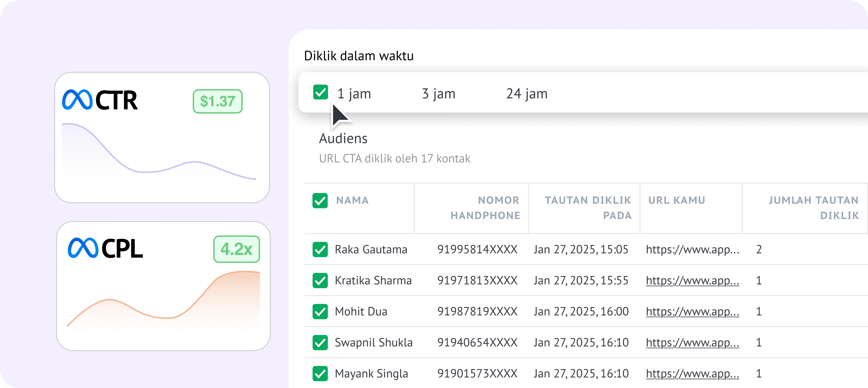
Task: Toggle select-all checkbox beside NAMA header
Action: (x=320, y=200)
